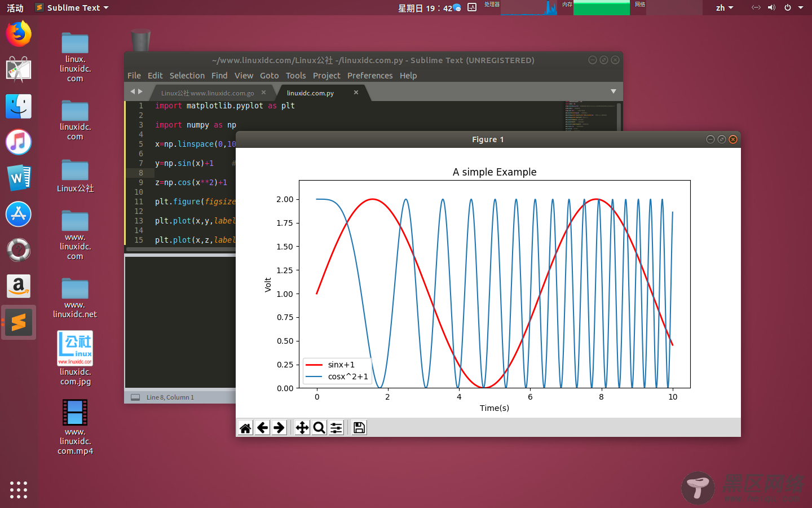Open the Linux公社 desktop folder
This screenshot has width=812, height=508.
click(x=75, y=176)
